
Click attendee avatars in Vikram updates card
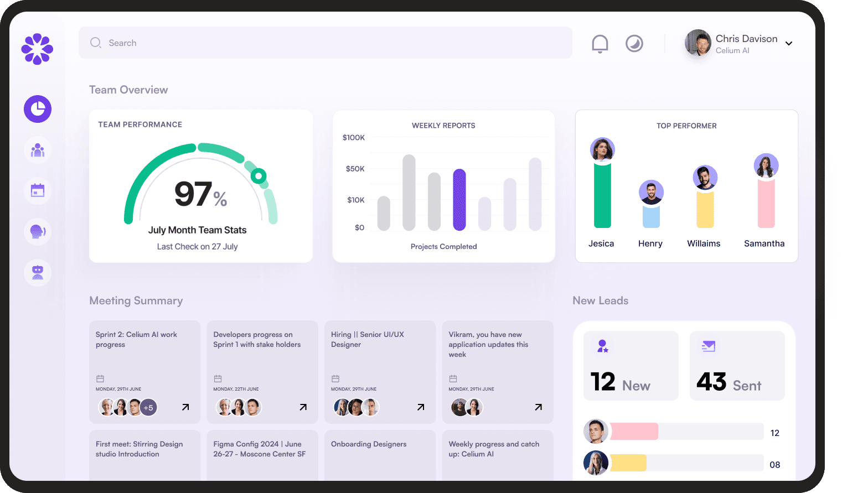(467, 408)
